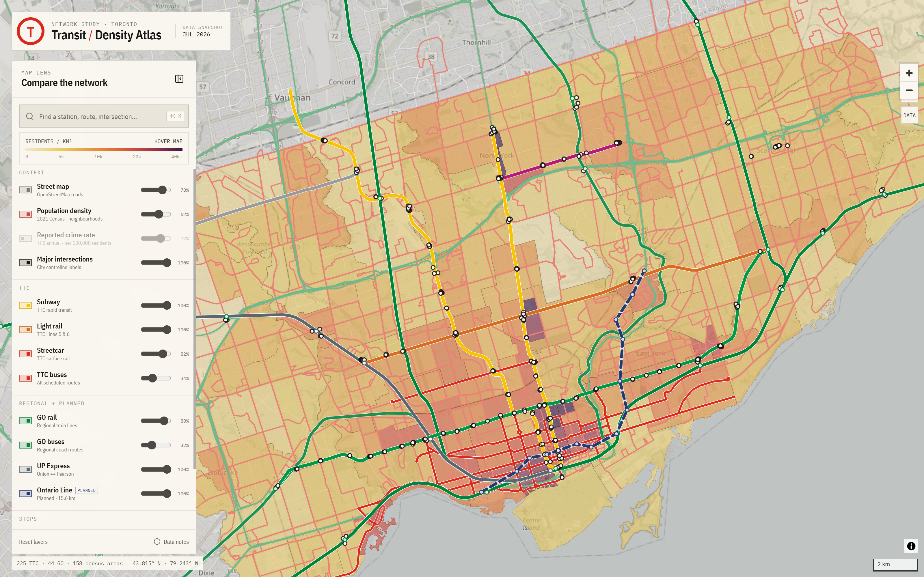Click the station search field
This screenshot has width=924, height=577.
(104, 116)
